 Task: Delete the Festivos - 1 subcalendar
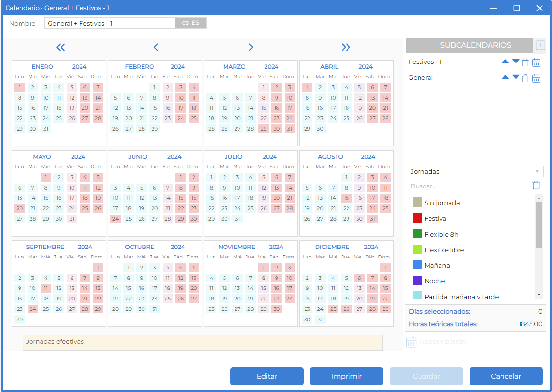point(525,62)
